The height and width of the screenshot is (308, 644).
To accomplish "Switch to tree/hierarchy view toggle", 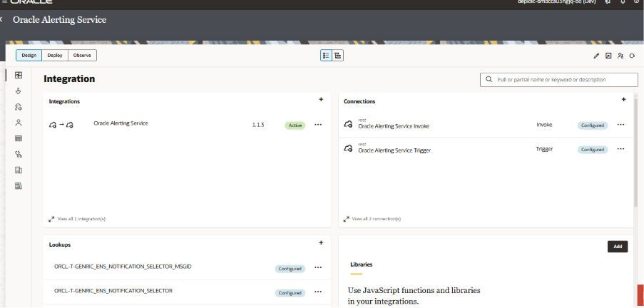I will (x=337, y=56).
